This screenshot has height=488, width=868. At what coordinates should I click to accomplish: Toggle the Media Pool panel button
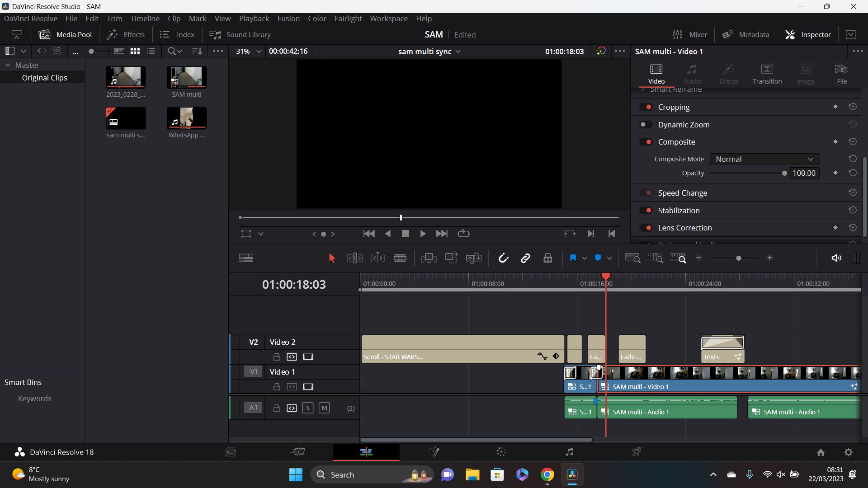[x=66, y=35]
